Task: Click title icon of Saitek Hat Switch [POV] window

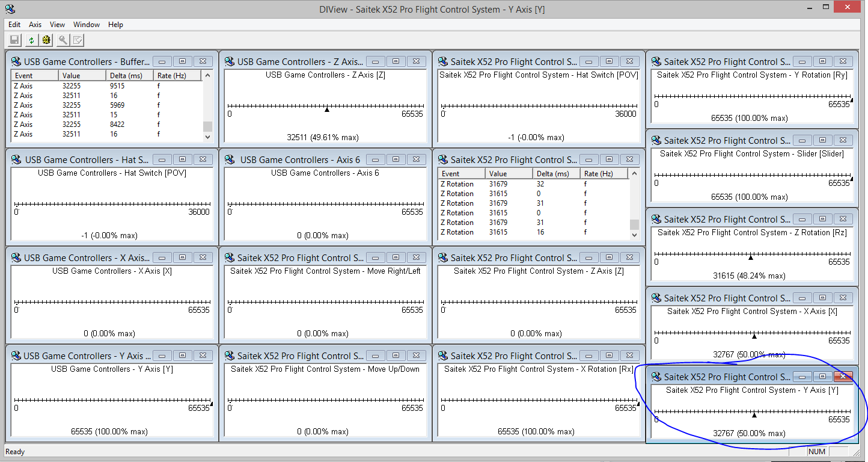Action: pos(443,61)
